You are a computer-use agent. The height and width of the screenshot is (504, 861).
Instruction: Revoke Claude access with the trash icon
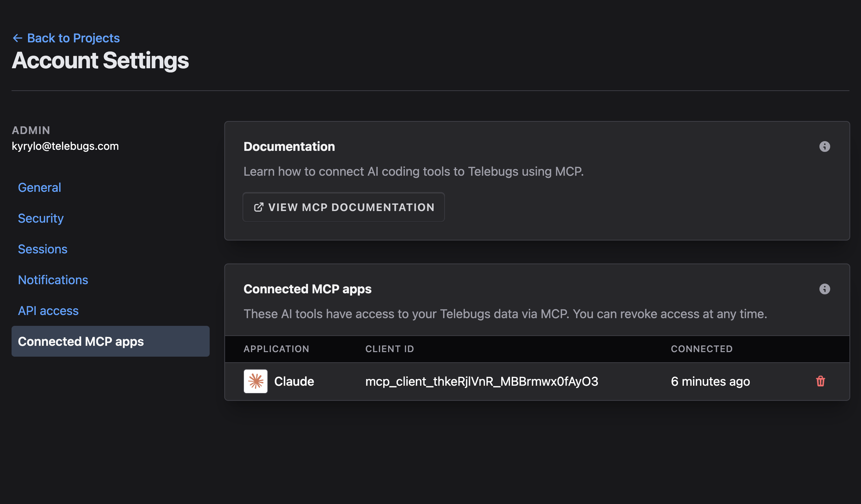coord(820,381)
